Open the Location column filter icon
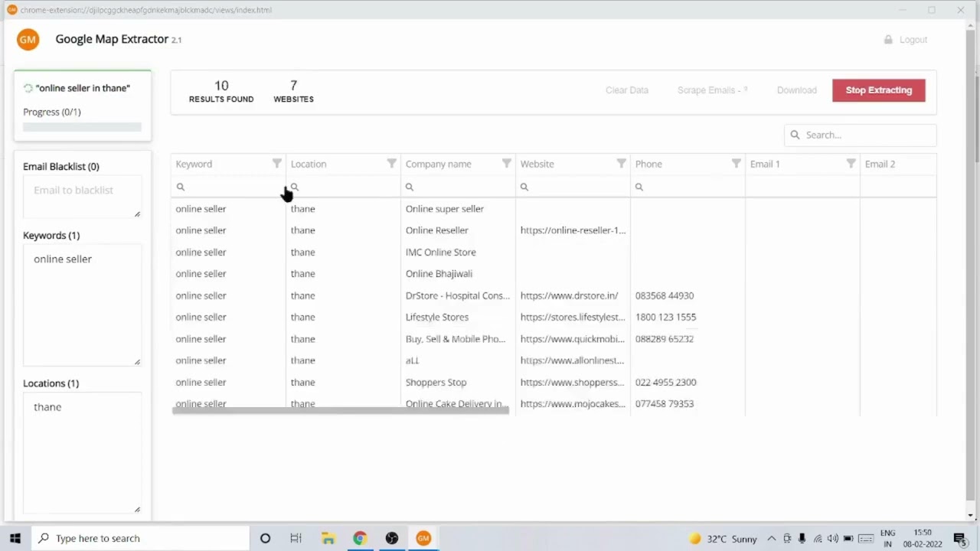980x551 pixels. (x=392, y=164)
